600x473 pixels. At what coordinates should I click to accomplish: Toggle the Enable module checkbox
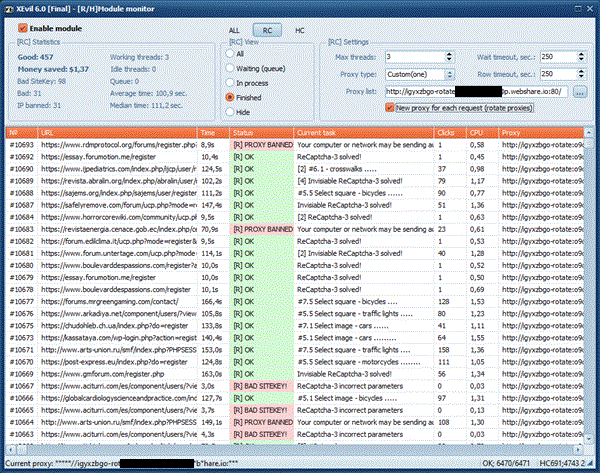coord(23,28)
